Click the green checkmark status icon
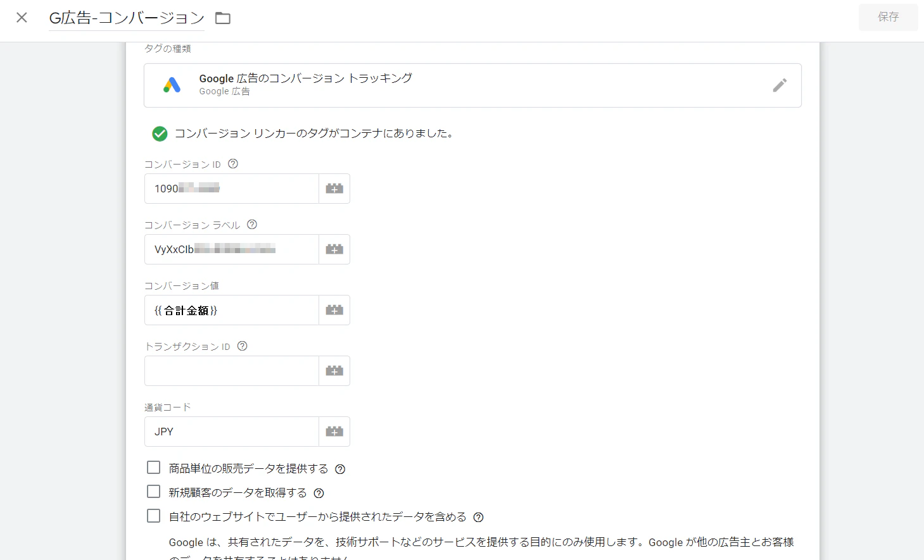 coord(160,134)
